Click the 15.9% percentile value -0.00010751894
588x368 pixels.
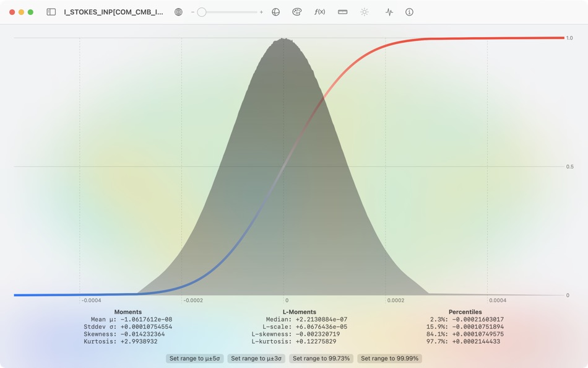click(478, 326)
